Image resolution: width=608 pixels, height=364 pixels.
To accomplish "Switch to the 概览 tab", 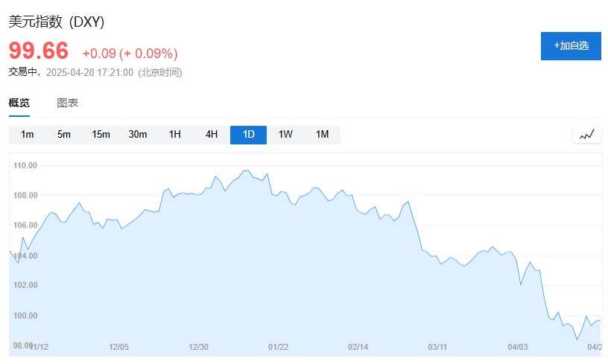I will tap(19, 103).
